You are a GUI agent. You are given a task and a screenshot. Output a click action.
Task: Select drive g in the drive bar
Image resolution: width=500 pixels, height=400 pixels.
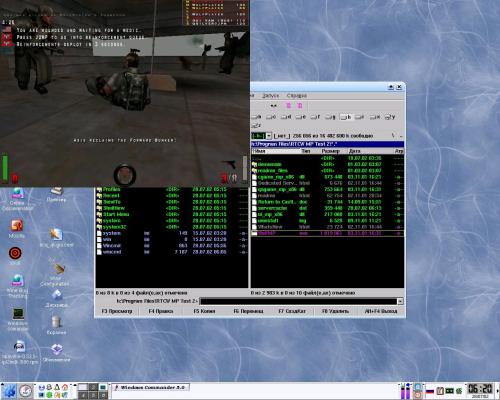pos(330,117)
